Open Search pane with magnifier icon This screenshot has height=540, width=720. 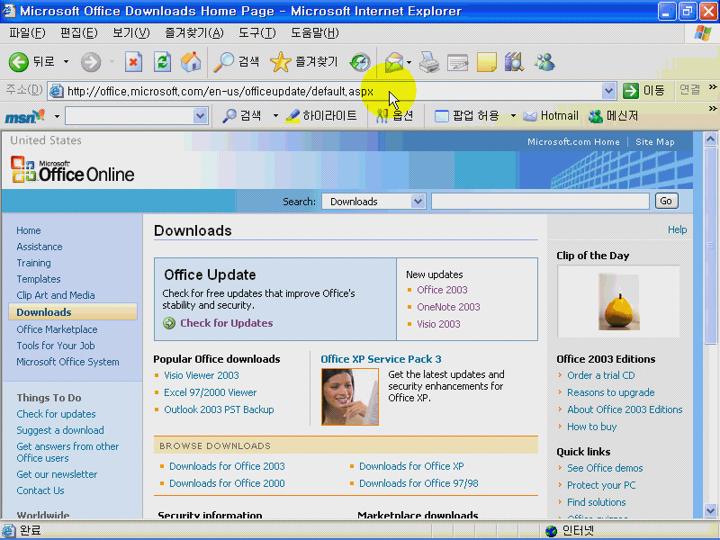(224, 62)
